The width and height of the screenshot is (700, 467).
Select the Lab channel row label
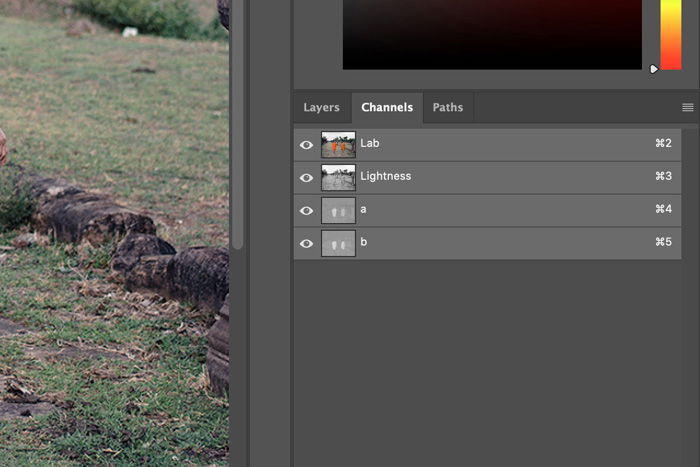[x=370, y=143]
